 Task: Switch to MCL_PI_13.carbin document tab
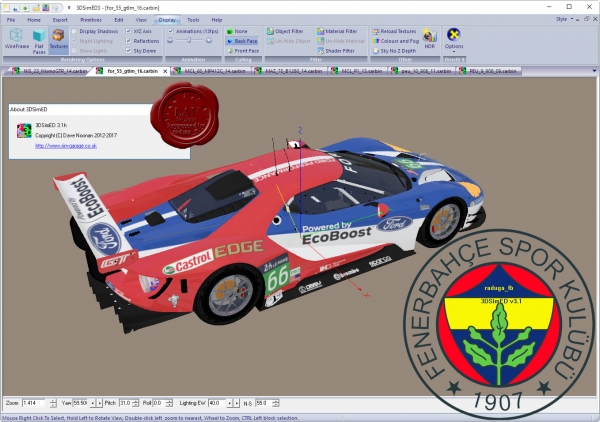click(x=358, y=71)
